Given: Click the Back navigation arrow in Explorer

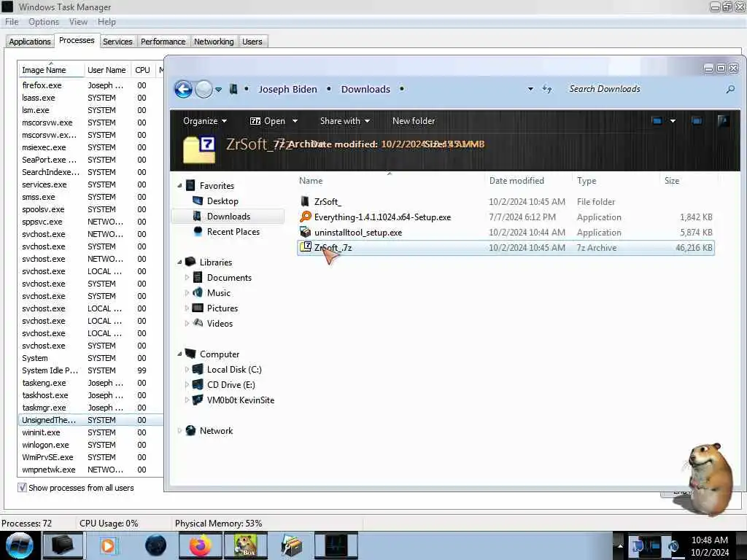Looking at the screenshot, I should pos(183,89).
